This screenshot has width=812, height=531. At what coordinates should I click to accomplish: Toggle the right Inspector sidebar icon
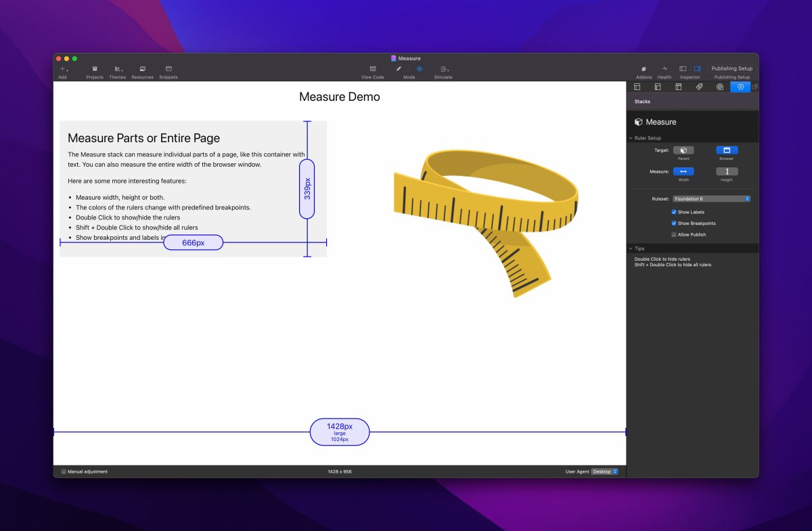pyautogui.click(x=698, y=69)
